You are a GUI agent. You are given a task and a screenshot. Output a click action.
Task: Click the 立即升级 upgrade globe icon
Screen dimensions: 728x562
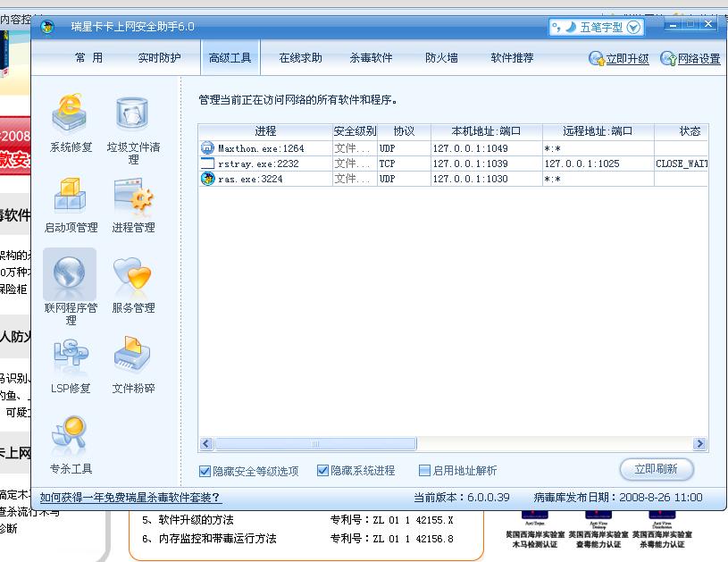click(x=596, y=58)
